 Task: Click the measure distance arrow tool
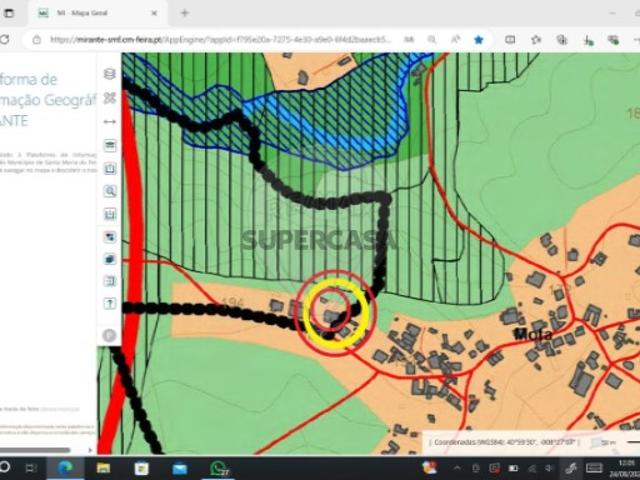pyautogui.click(x=110, y=121)
